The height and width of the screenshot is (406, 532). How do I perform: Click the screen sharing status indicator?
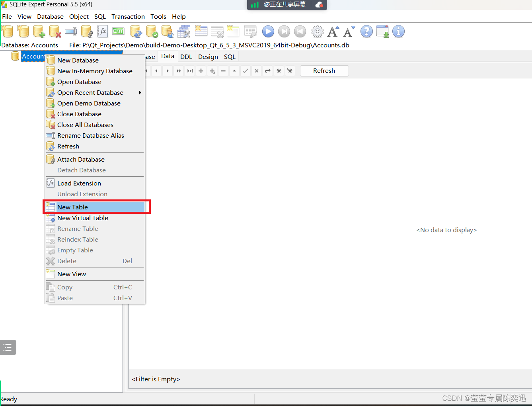click(x=287, y=4)
